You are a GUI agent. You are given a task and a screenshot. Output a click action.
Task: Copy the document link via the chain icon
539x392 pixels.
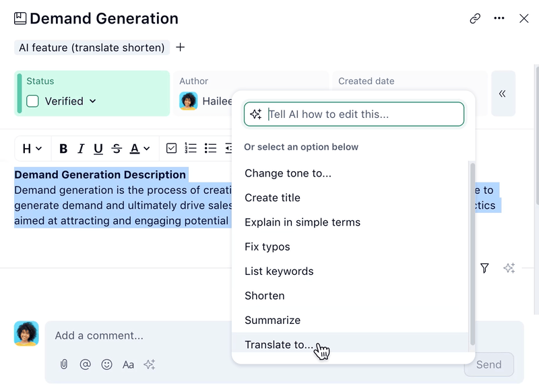click(474, 19)
